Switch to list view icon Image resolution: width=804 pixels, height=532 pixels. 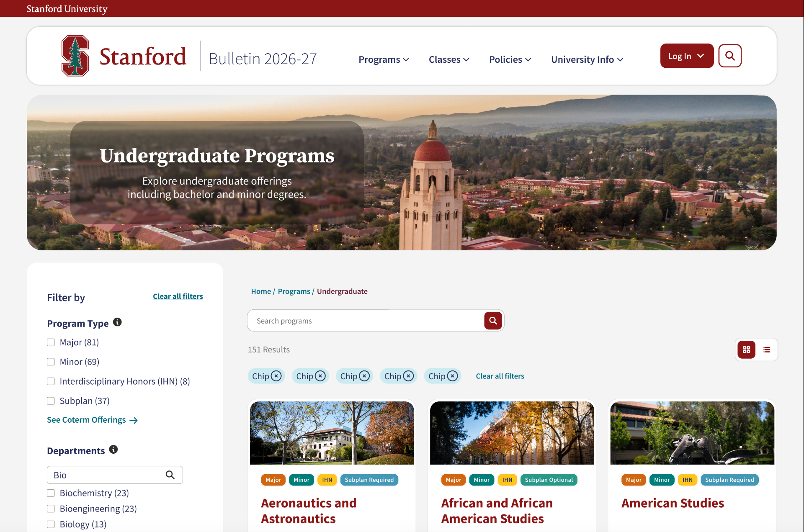point(767,350)
